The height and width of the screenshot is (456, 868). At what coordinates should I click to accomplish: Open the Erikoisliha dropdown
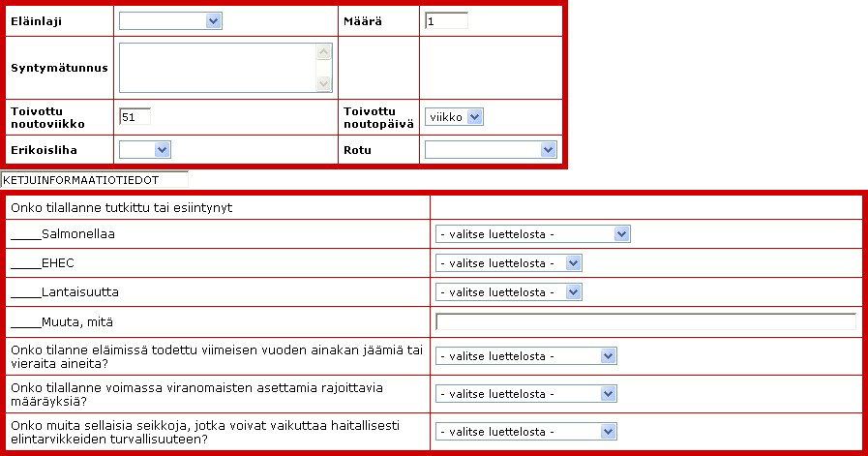(145, 150)
